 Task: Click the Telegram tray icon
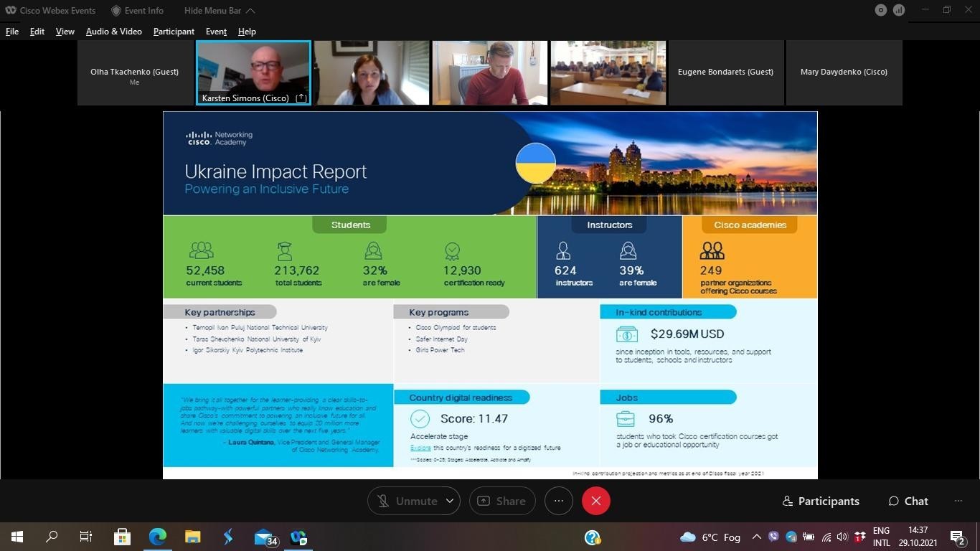[x=791, y=537]
